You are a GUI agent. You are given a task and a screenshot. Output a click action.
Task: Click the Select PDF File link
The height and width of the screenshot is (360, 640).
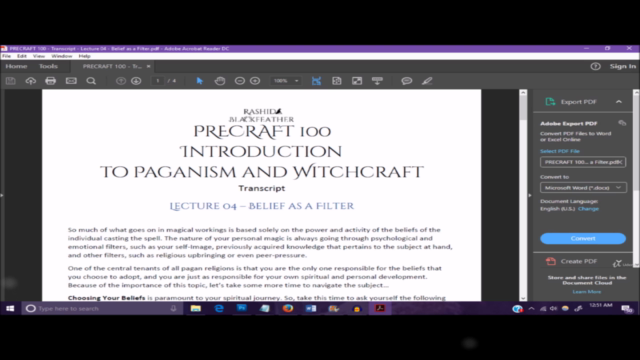pyautogui.click(x=560, y=151)
